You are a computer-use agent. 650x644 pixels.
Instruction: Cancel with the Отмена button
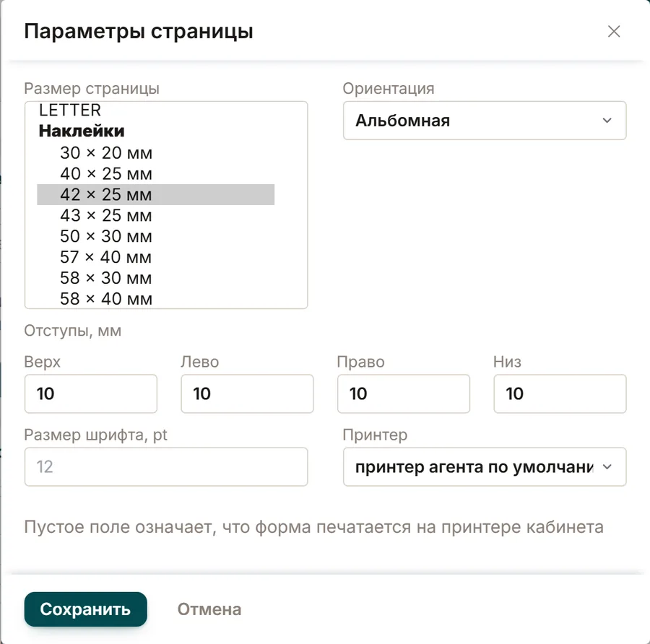click(x=209, y=609)
